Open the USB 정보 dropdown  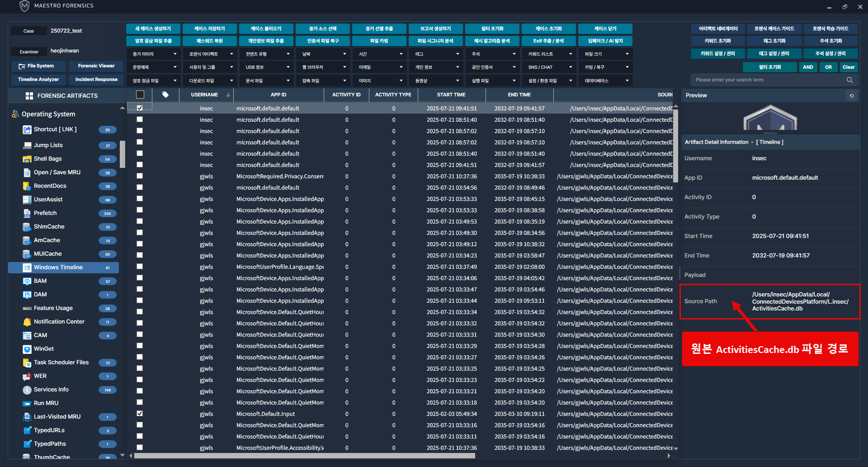(x=266, y=67)
